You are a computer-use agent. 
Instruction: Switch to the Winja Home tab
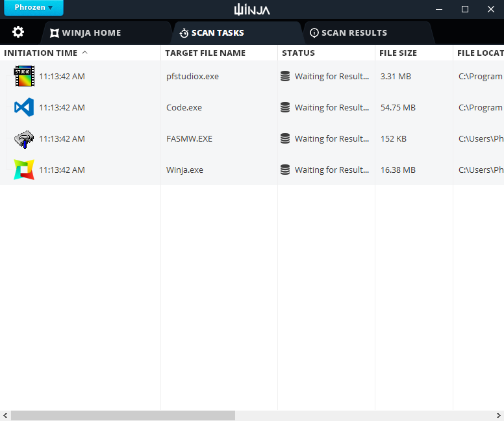point(106,32)
